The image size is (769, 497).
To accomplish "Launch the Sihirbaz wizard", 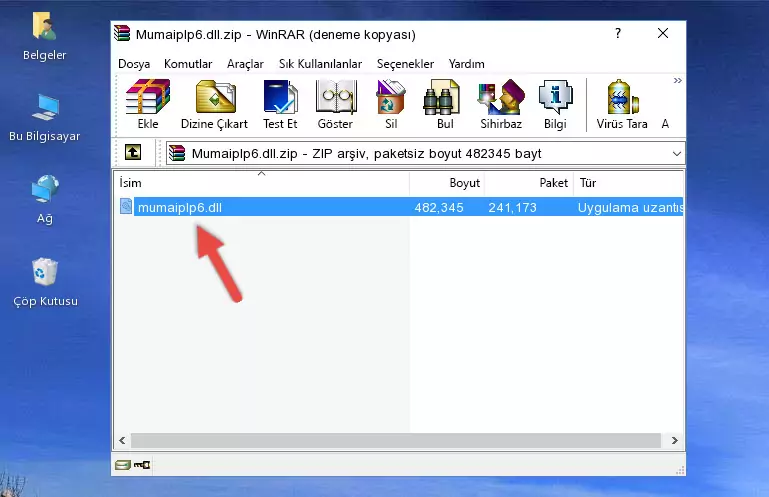I will click(501, 105).
